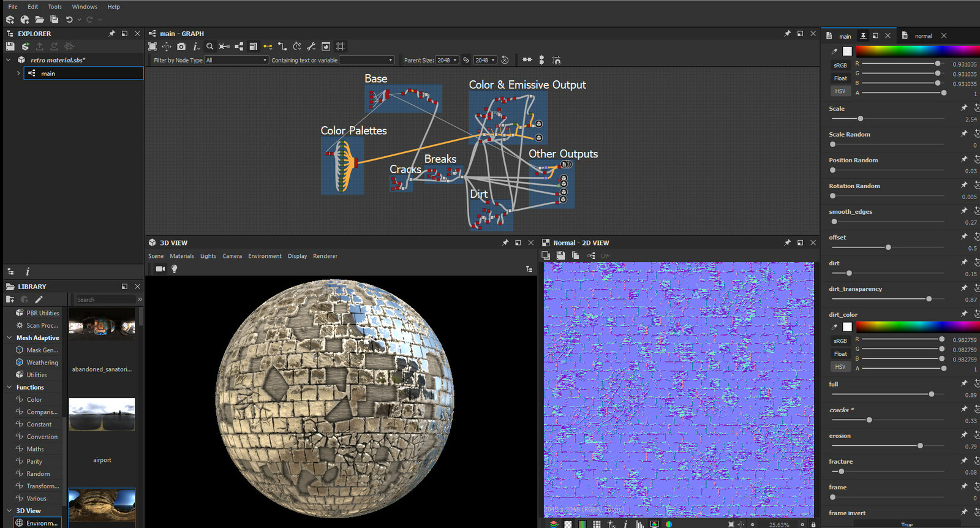Screen dimensions: 980x528
Task: Select Float mode for the top color
Action: [840, 78]
